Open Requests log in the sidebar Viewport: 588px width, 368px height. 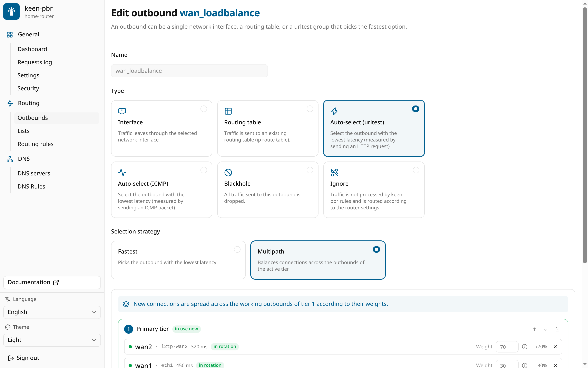pos(35,62)
